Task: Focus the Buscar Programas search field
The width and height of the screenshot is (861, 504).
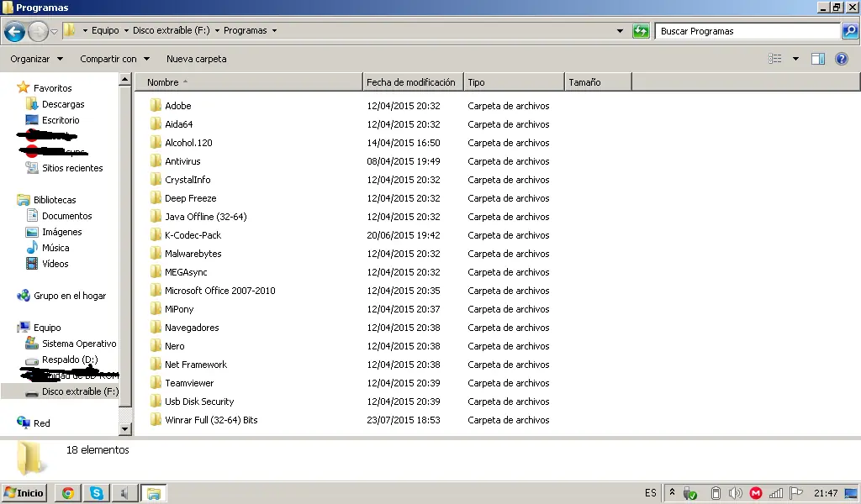Action: point(747,31)
